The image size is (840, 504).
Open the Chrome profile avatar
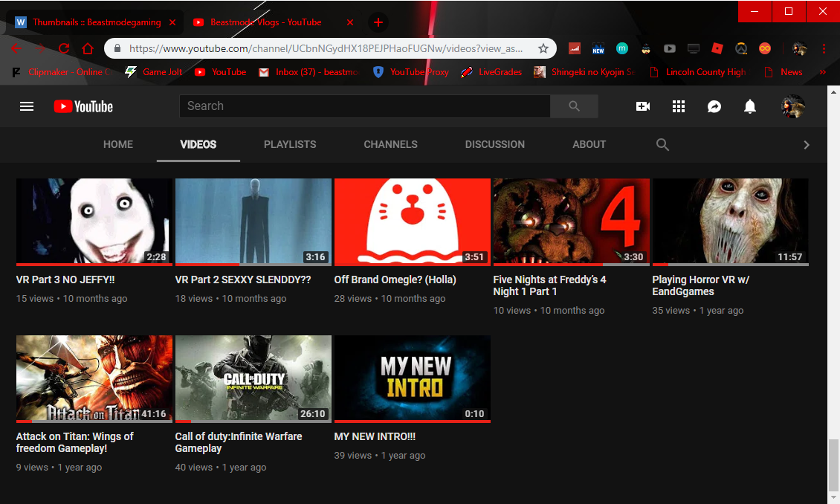point(800,49)
